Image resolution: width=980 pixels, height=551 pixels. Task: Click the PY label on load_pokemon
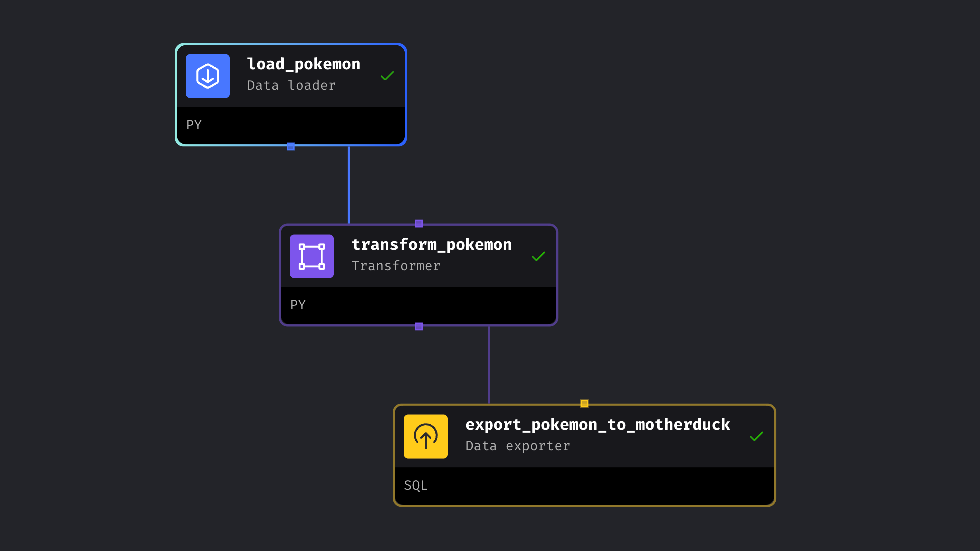[194, 125]
